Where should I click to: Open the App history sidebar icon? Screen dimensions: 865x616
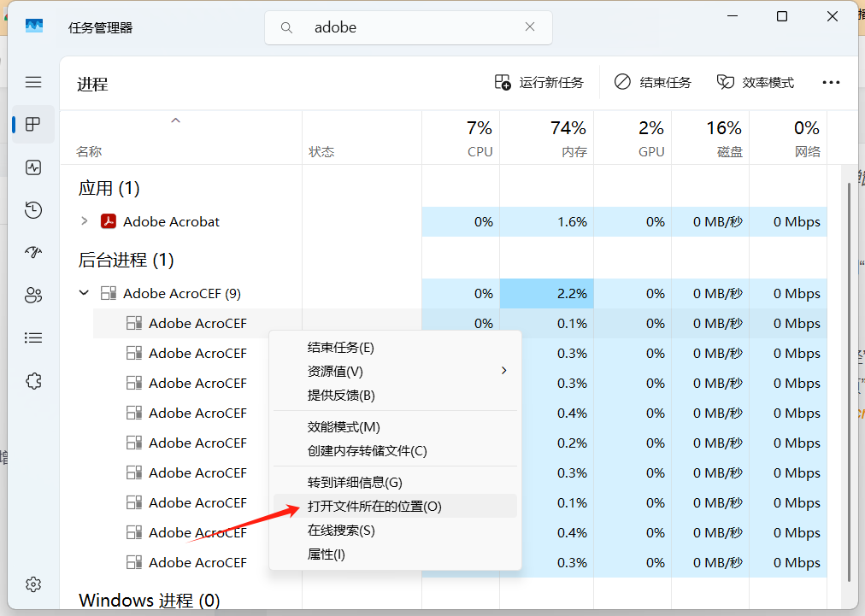tap(33, 209)
